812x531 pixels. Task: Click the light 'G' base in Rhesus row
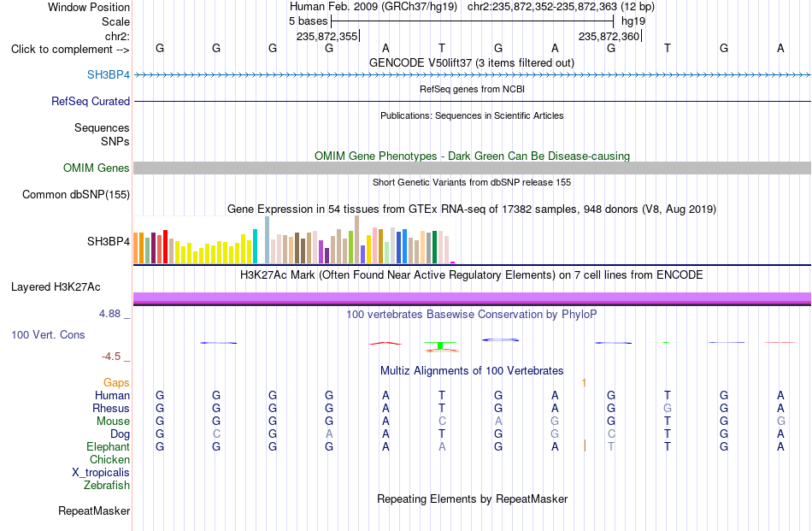click(668, 408)
